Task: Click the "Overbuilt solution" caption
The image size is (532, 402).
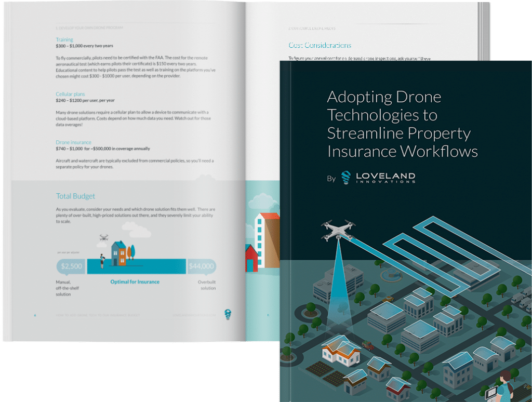Action: [207, 285]
